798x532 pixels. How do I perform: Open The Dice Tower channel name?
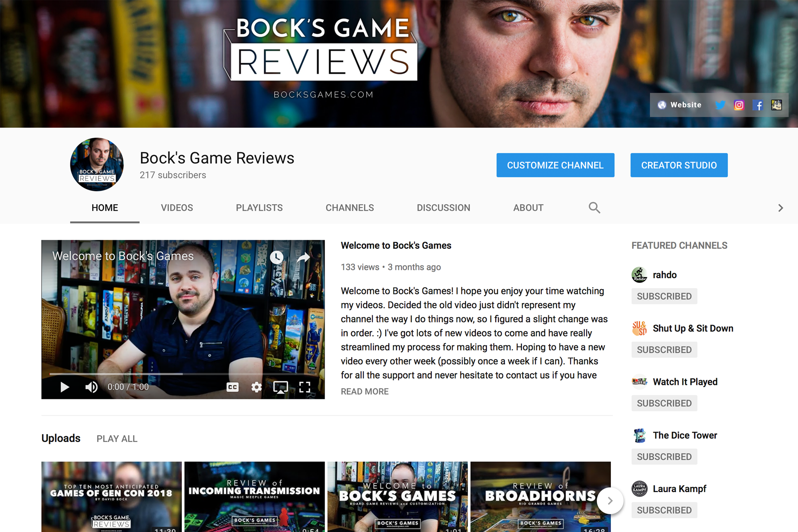[685, 435]
